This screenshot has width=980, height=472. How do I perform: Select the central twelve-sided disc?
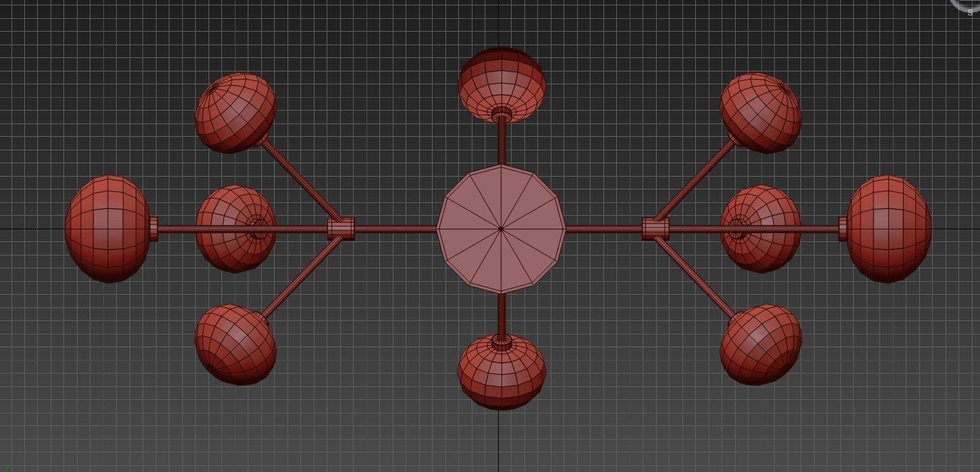[x=501, y=229]
